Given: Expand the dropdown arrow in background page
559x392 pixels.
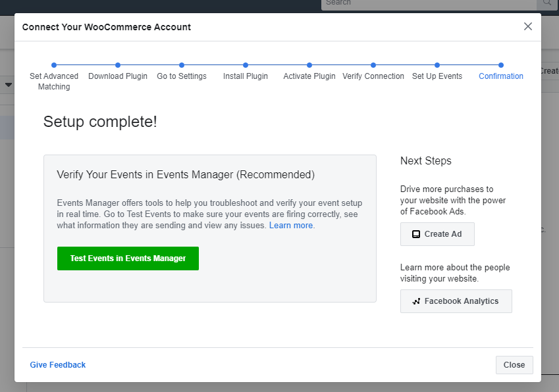Looking at the screenshot, I should tap(9, 85).
